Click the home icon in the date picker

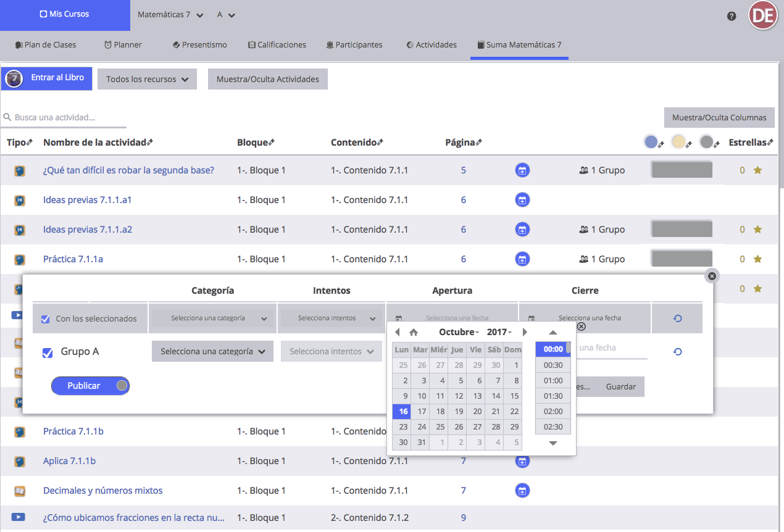(x=414, y=332)
